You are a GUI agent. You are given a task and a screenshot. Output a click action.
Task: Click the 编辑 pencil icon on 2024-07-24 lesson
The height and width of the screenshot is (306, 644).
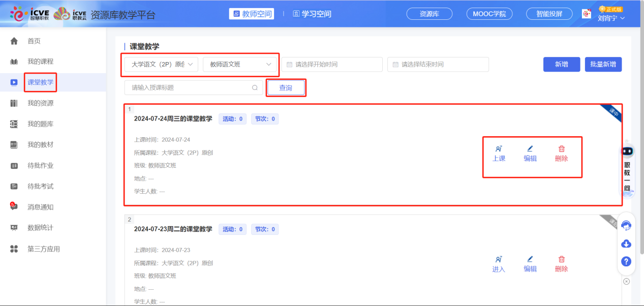(x=530, y=148)
